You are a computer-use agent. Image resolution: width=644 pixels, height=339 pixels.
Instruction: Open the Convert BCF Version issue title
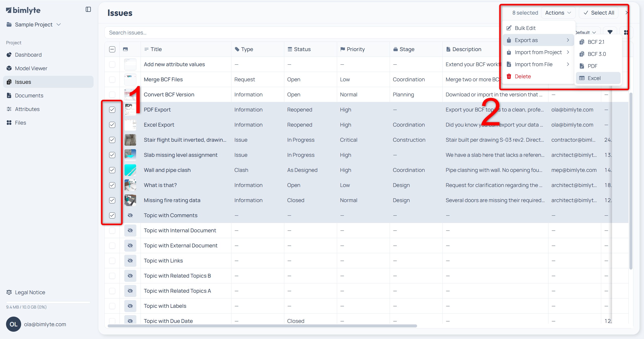pos(169,95)
